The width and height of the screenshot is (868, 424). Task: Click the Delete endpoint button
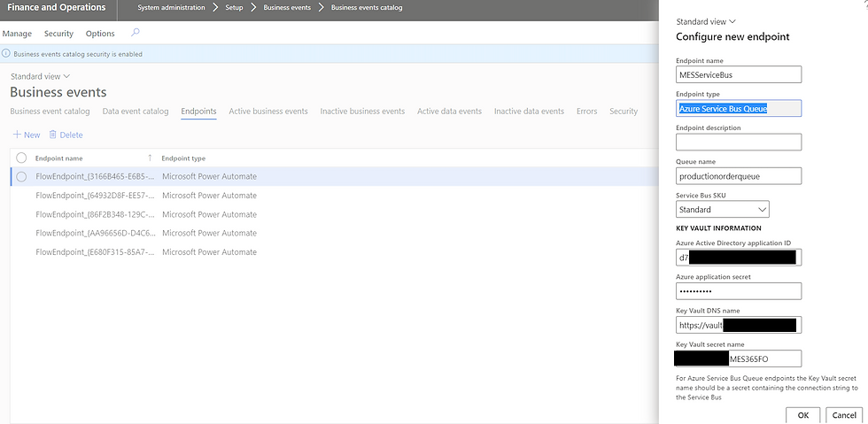tap(66, 135)
